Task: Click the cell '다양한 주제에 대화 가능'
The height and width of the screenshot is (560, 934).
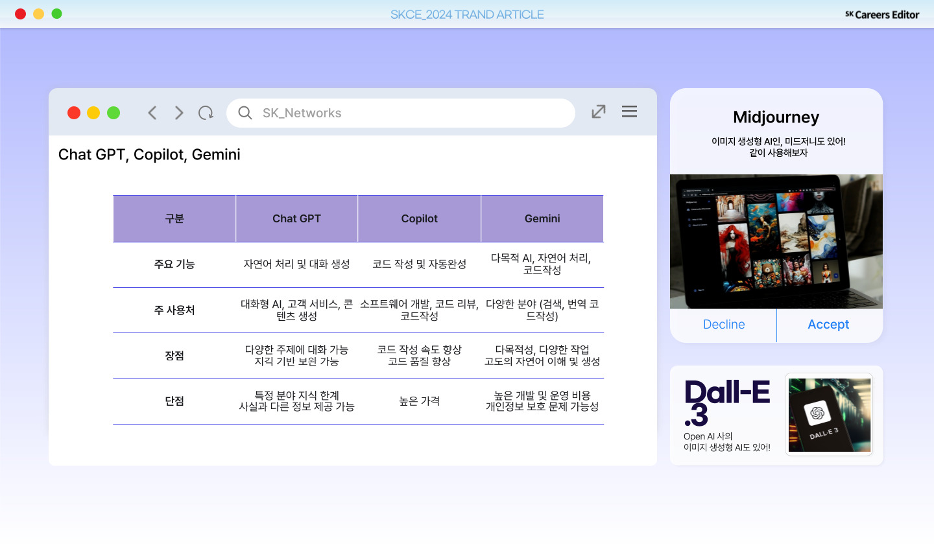Action: [x=296, y=350]
